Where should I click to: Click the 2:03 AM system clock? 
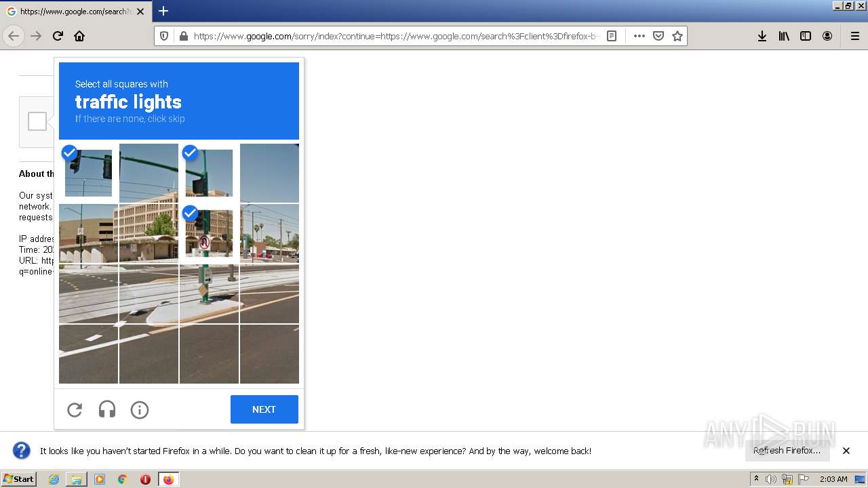click(833, 479)
